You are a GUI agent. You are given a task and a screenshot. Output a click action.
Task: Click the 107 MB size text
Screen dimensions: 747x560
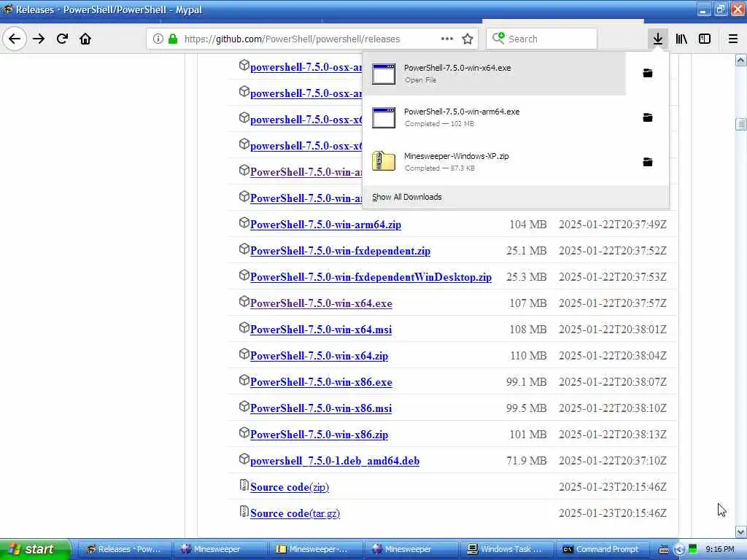click(528, 303)
